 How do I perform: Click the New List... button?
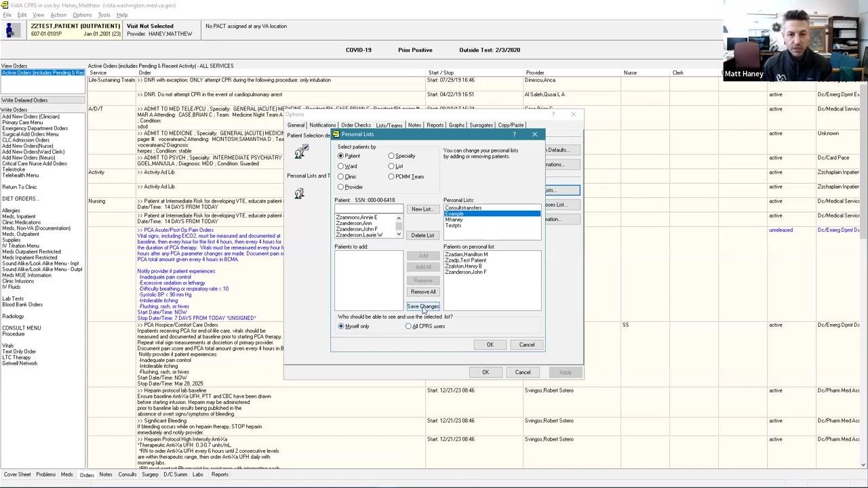point(422,209)
